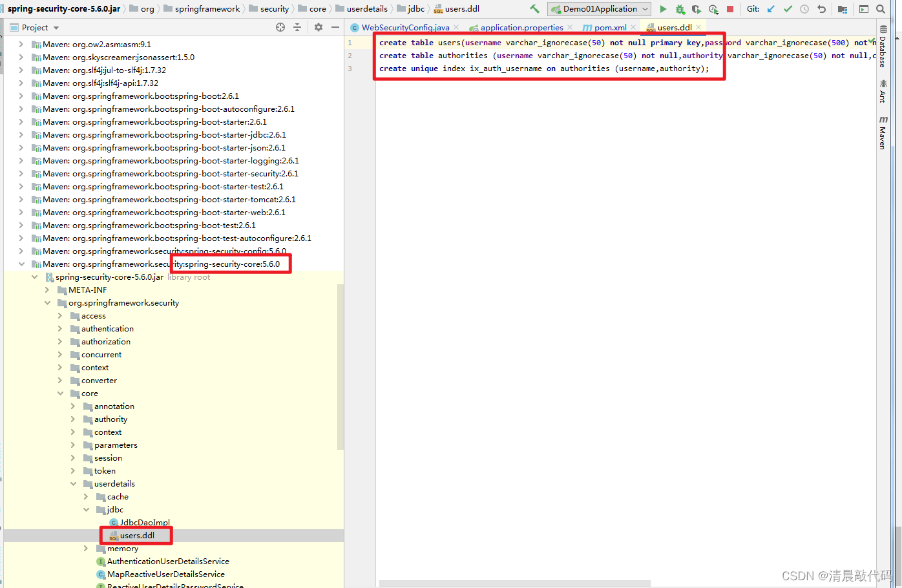Open the Demo01Application run configuration dropdown

click(598, 8)
